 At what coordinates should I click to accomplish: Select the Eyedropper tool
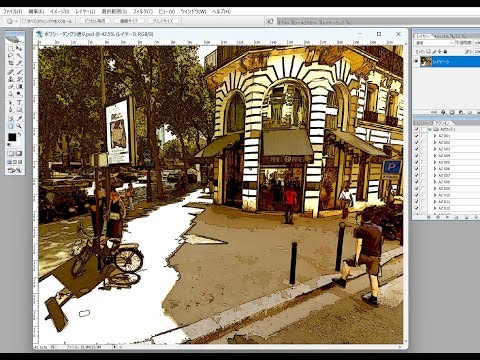[19, 118]
